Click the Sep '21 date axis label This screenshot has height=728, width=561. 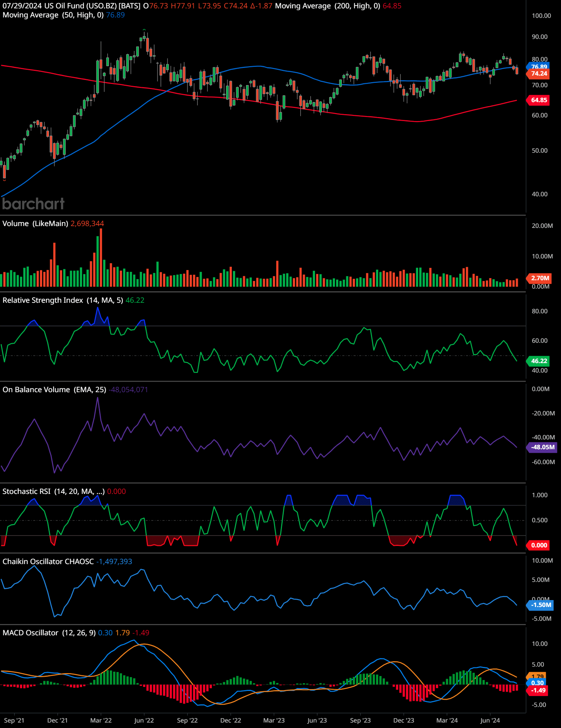(x=14, y=721)
